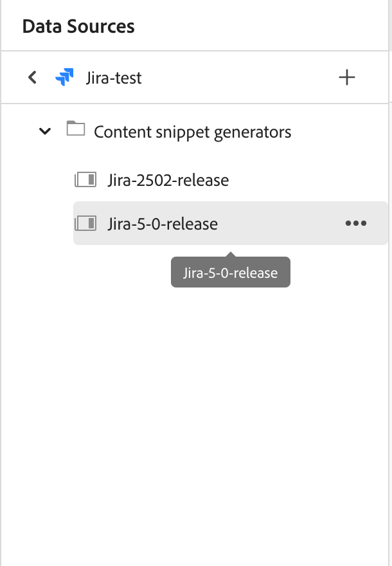
Task: Click highlighted row space left of ellipsis
Action: click(x=281, y=223)
